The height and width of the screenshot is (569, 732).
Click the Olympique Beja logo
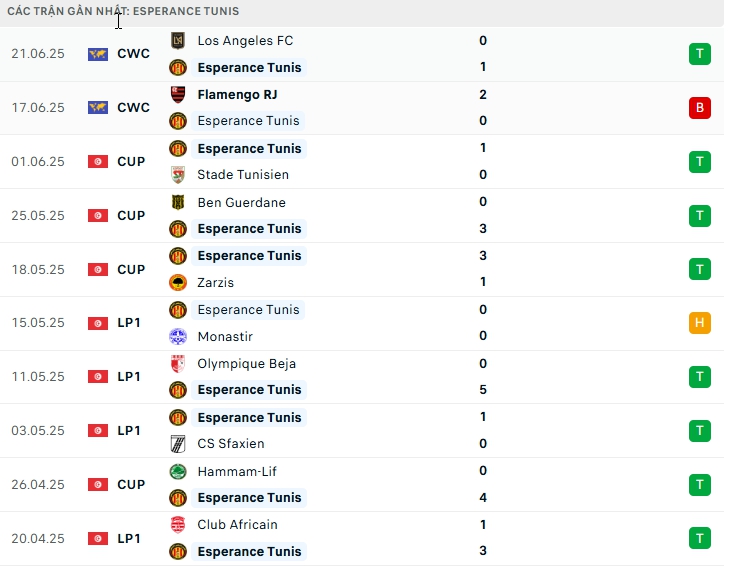[x=178, y=364]
